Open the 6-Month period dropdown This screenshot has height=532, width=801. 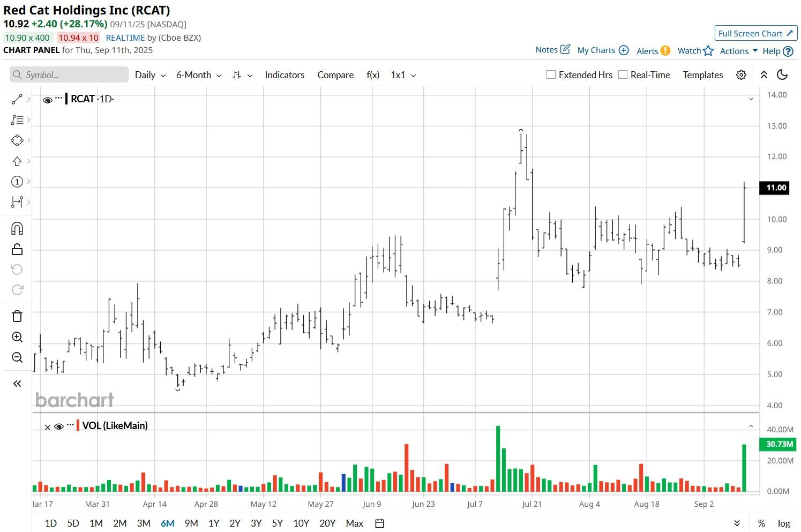pos(199,75)
